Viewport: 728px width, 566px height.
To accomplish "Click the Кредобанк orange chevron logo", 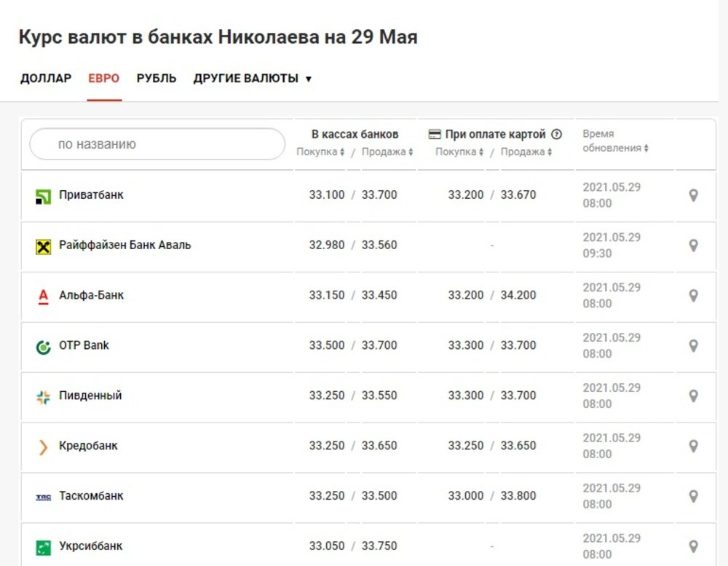I will click(43, 447).
